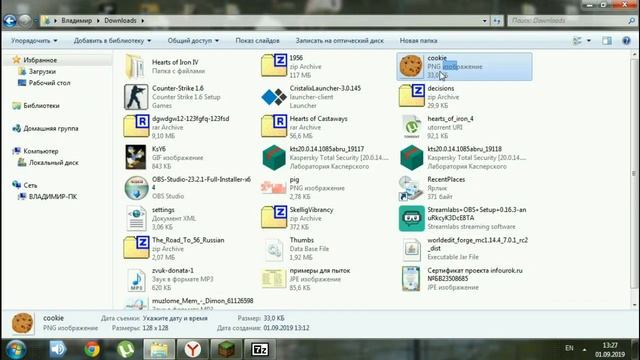The height and width of the screenshot is (360, 640).
Task: Open Добавить в библиотеку dropdown
Action: click(112, 41)
